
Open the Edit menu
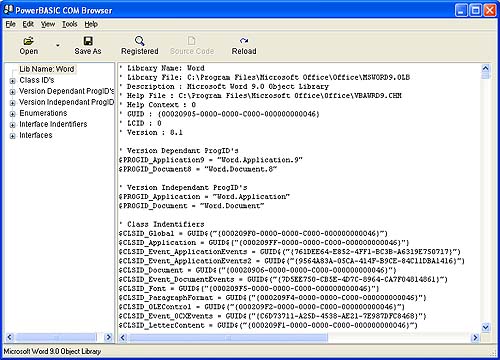[x=28, y=24]
